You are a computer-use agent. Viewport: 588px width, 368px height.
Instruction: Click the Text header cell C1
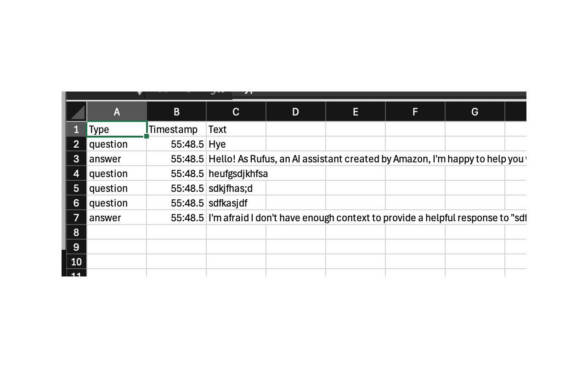(236, 129)
